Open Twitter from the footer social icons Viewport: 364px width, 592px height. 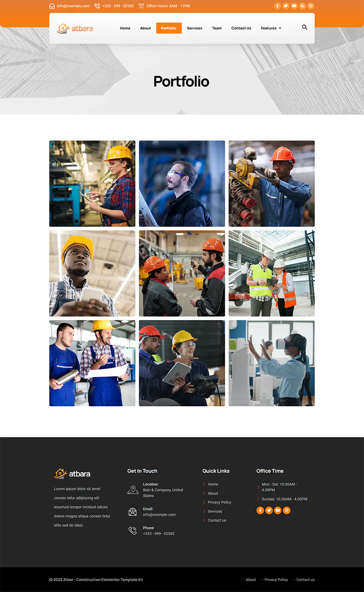[269, 510]
